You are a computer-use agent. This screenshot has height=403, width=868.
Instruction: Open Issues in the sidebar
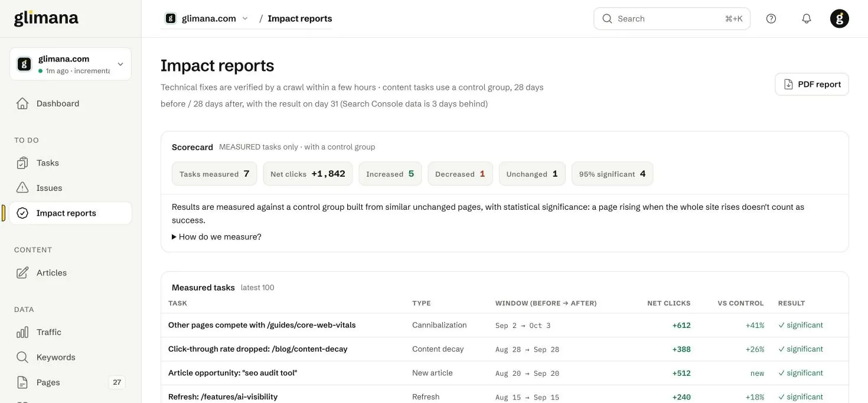(x=70, y=188)
